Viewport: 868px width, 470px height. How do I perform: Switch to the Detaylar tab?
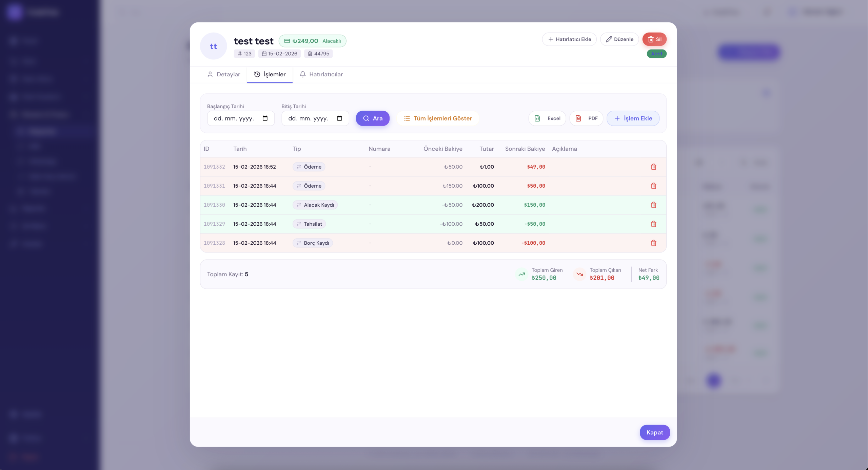click(x=223, y=74)
